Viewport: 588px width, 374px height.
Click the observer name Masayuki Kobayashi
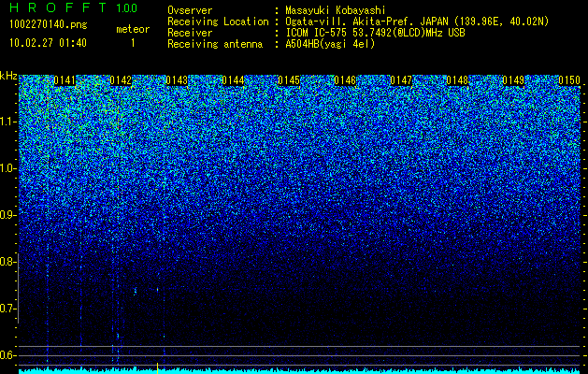(x=336, y=10)
